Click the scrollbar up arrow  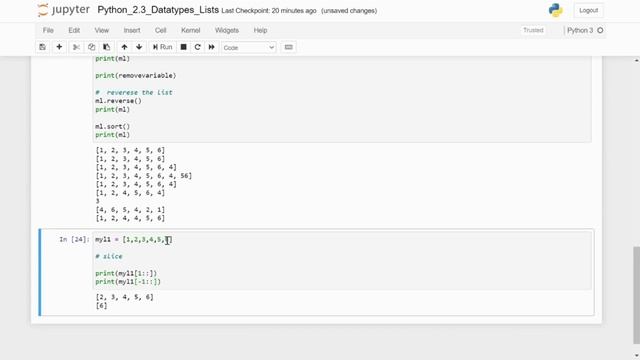point(636,60)
